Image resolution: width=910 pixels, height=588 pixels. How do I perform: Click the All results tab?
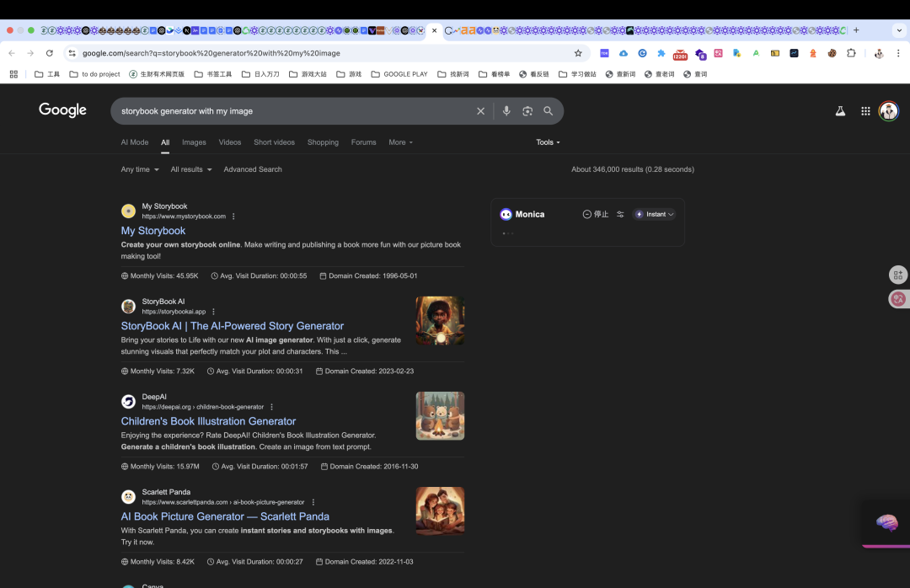(165, 142)
